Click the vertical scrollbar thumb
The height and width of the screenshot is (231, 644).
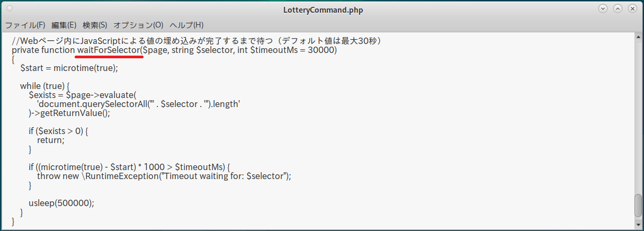(x=639, y=206)
